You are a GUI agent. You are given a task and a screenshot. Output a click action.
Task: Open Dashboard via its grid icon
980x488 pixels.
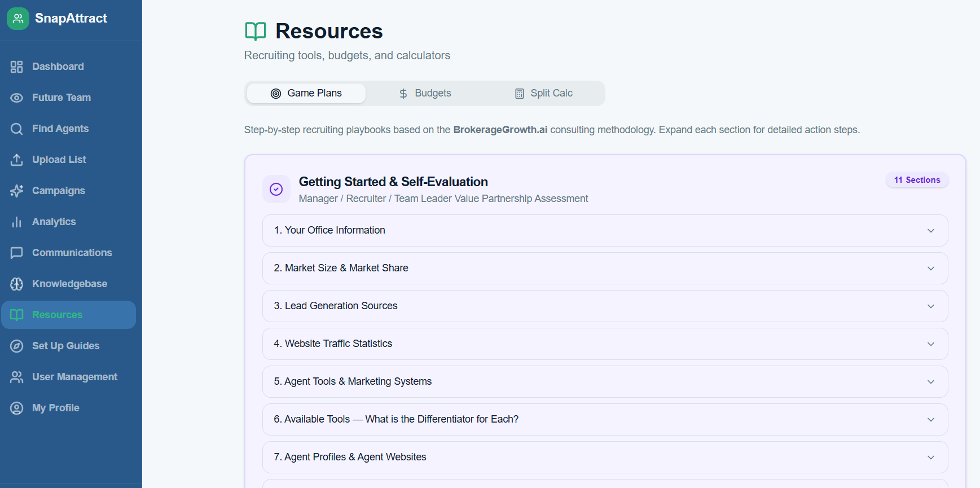click(17, 67)
